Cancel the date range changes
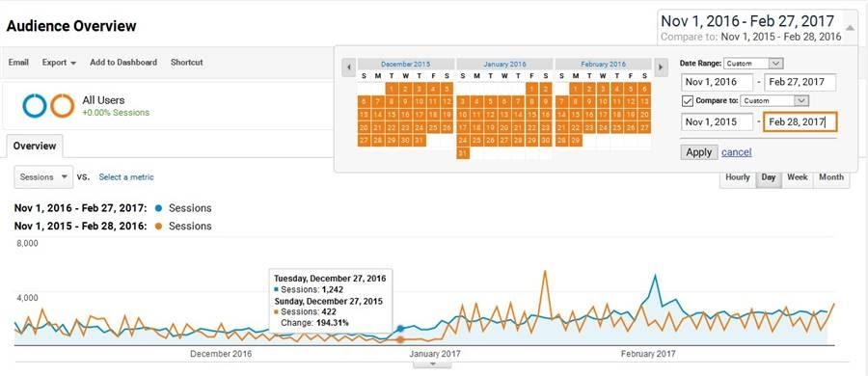This screenshot has width=868, height=376. click(736, 152)
